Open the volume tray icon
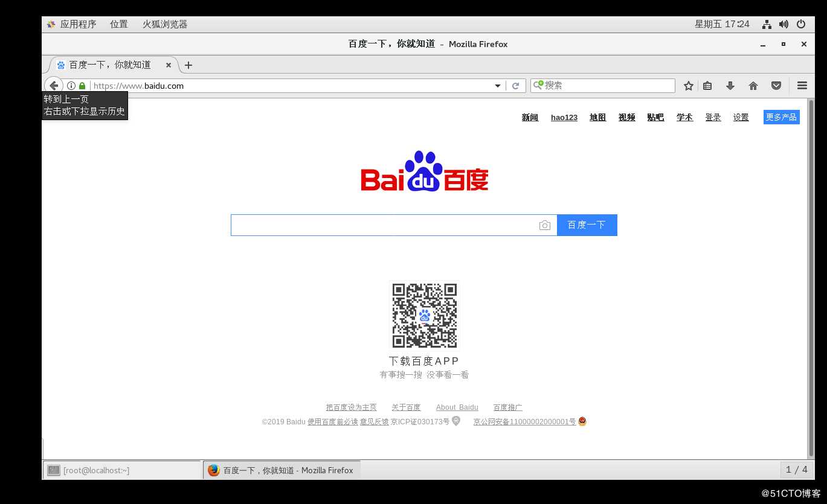Image resolution: width=827 pixels, height=504 pixels. 784,24
